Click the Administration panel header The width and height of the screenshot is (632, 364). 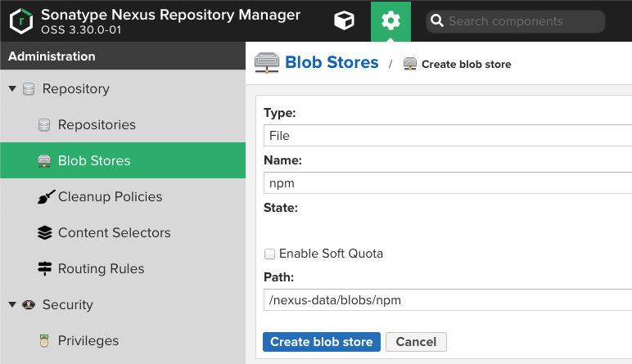pos(123,56)
